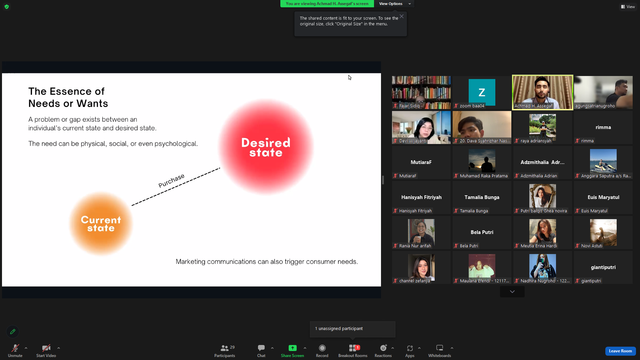Unmute the microphone
The width and height of the screenshot is (640, 360).
[x=15, y=350]
